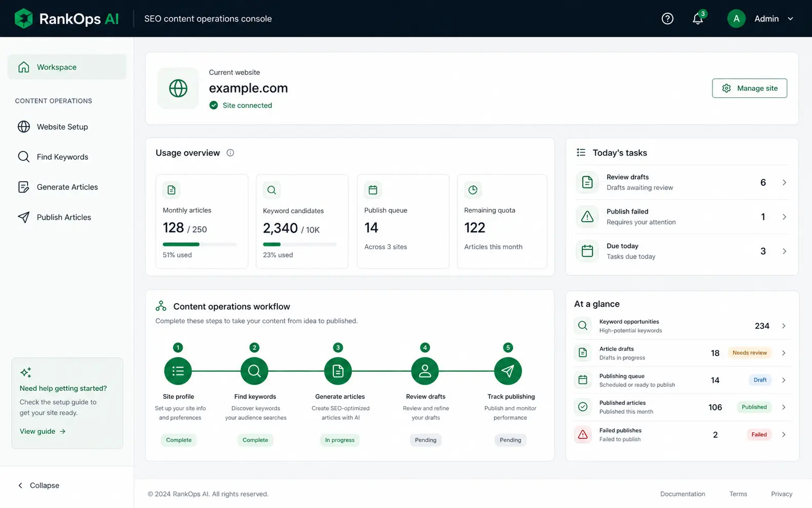The image size is (812, 508).
Task: Click the Manage site button
Action: (750, 88)
